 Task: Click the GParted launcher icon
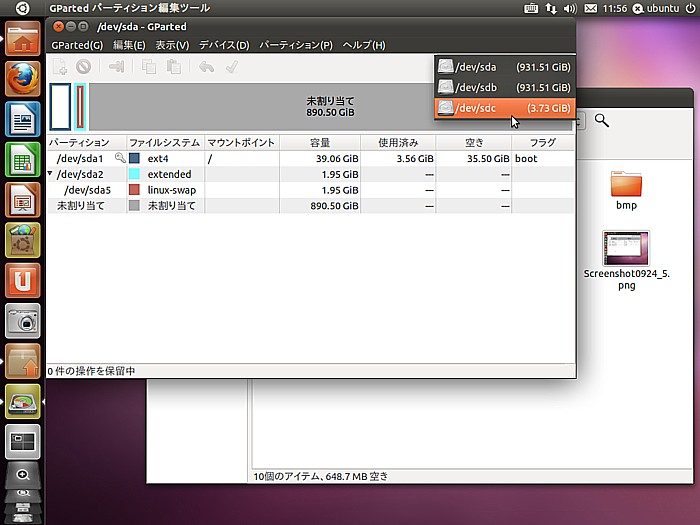pyautogui.click(x=23, y=401)
